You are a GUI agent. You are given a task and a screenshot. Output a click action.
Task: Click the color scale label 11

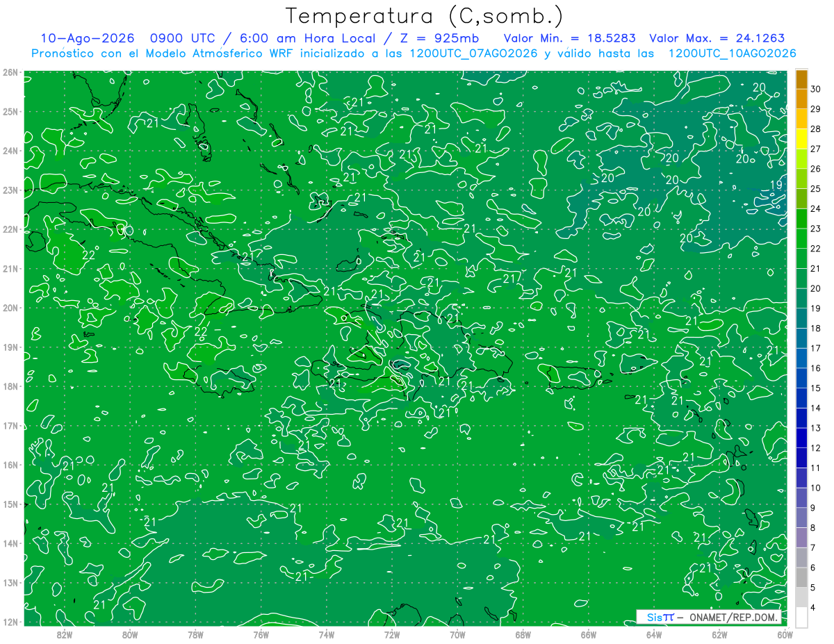coord(815,468)
